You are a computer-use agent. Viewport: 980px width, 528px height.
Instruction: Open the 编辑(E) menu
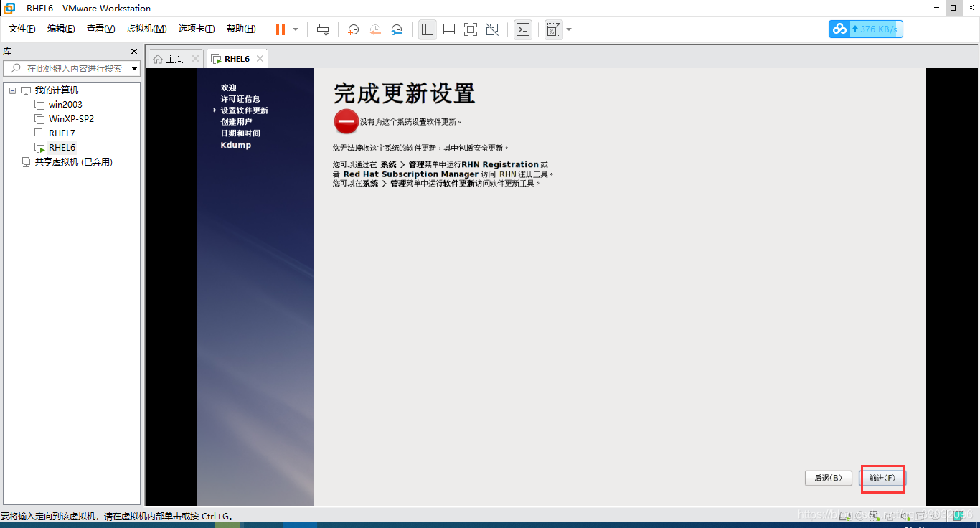coord(61,29)
